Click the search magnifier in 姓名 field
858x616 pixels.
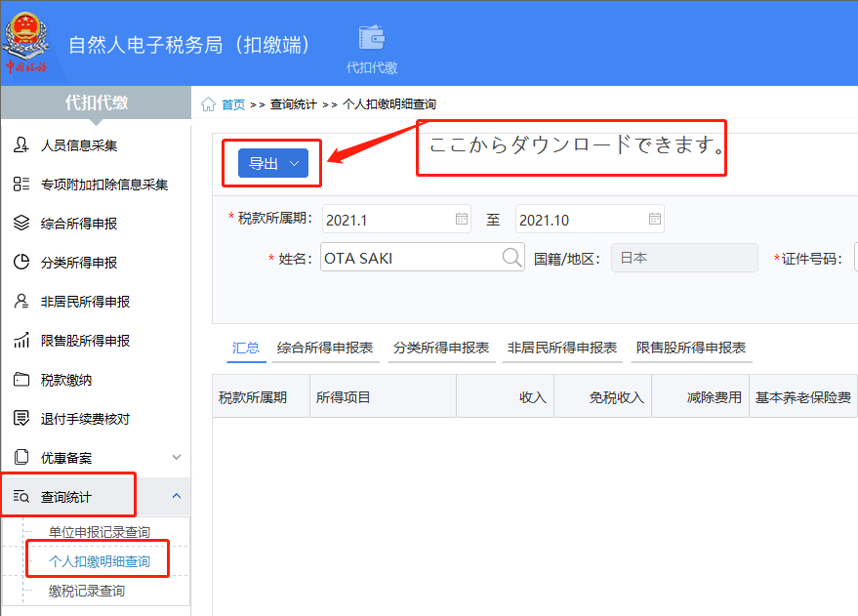(x=511, y=258)
